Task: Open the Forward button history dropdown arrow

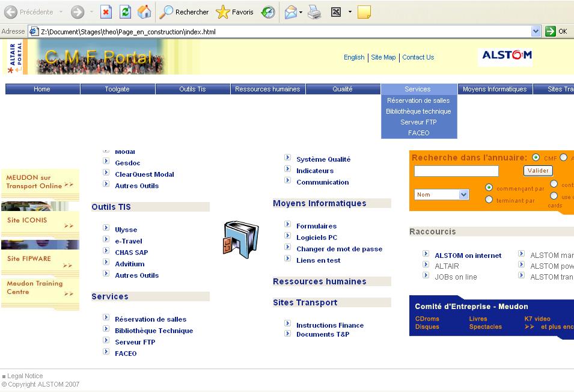Action: [x=91, y=12]
